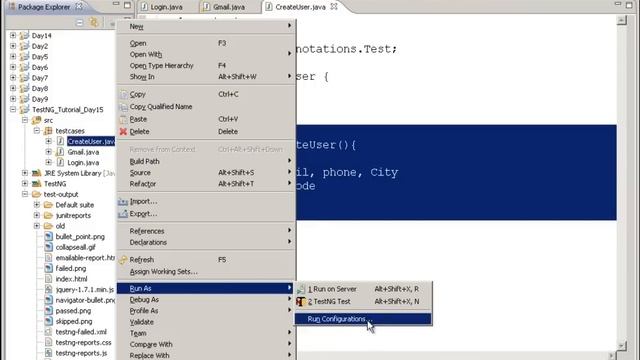The image size is (640, 360).
Task: Collapse the TestNG_Tutorial_Day15 project
Action: (13, 109)
